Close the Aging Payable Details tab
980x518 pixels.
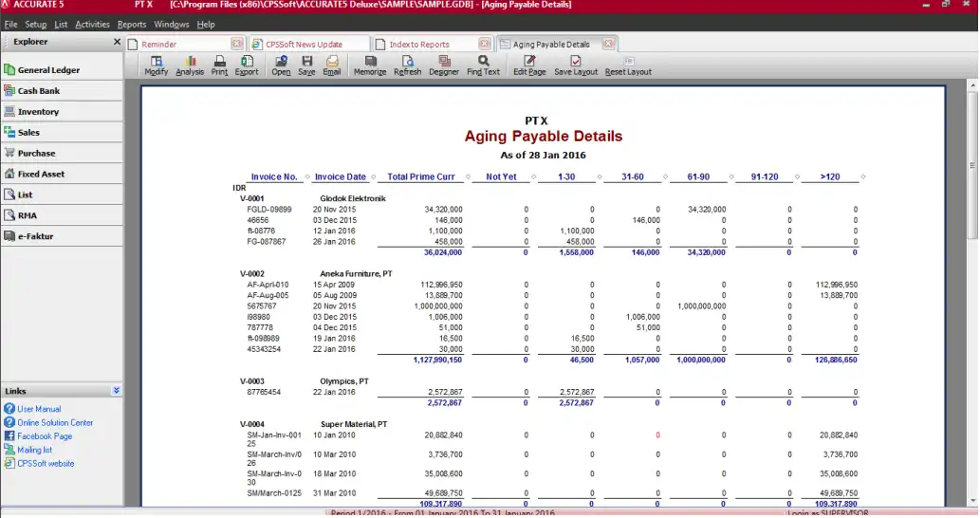pos(608,44)
